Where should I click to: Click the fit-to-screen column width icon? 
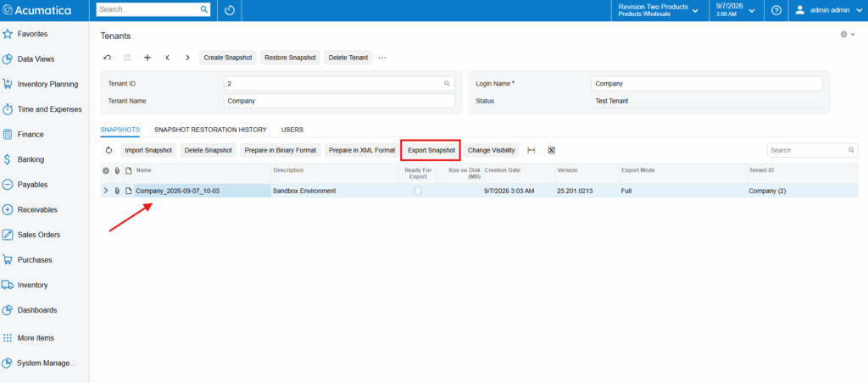coord(531,150)
